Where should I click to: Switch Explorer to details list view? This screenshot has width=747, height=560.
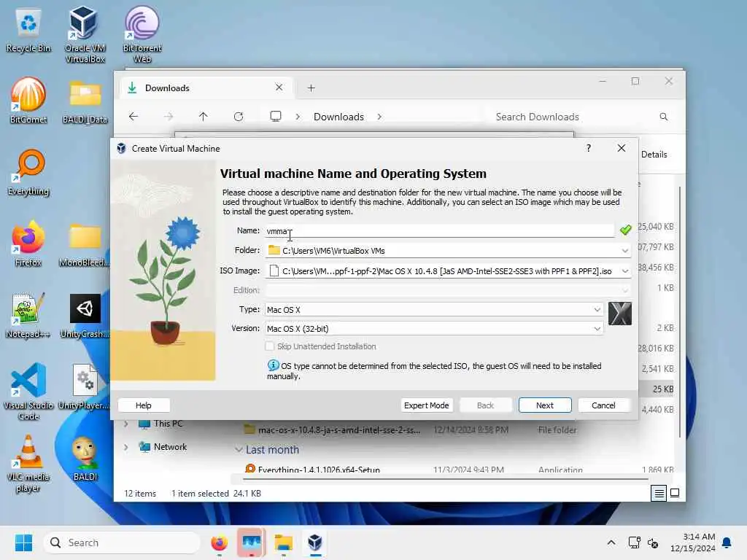[659, 494]
